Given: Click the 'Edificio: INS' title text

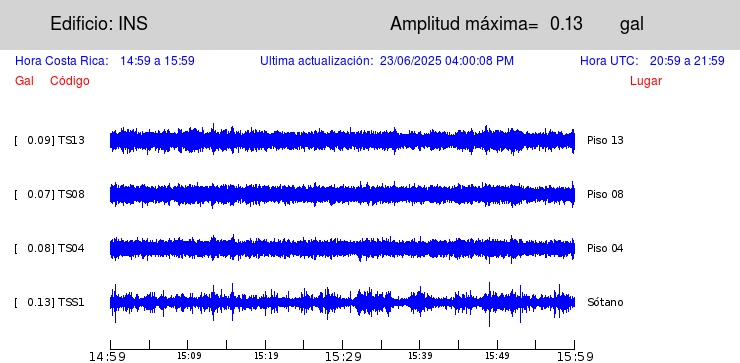Looking at the screenshot, I should (x=99, y=24).
